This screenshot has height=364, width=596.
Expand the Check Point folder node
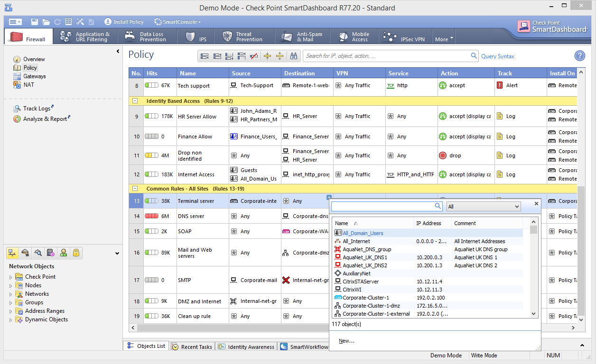(x=11, y=277)
